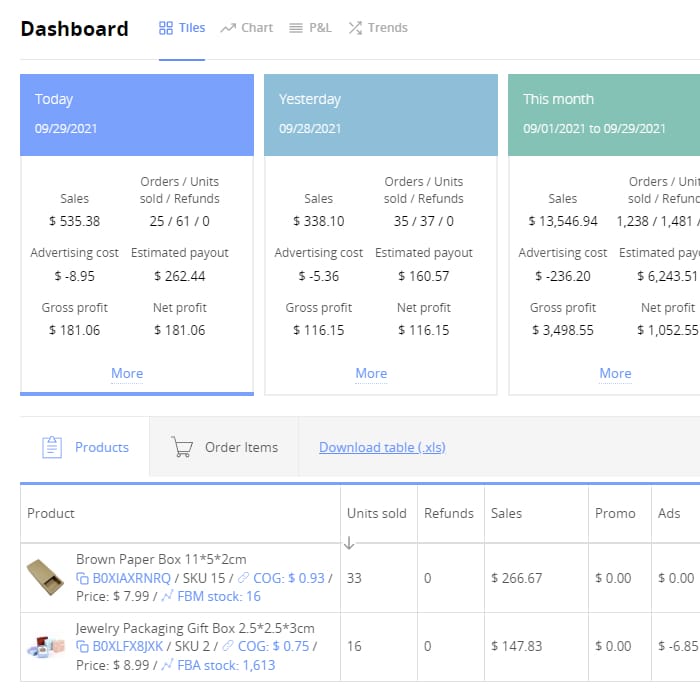Edit COG: $ 0.93 link
The image size is (700, 700).
[x=289, y=578]
